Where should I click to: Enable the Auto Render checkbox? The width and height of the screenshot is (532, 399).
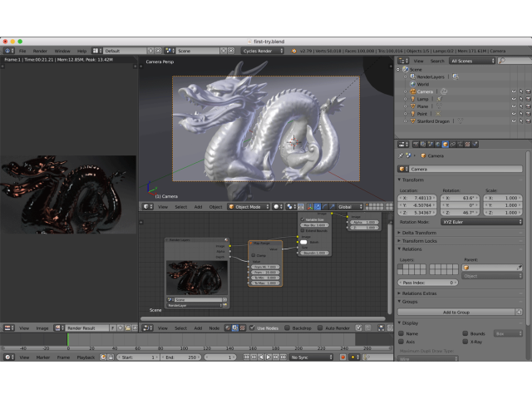[x=320, y=328]
